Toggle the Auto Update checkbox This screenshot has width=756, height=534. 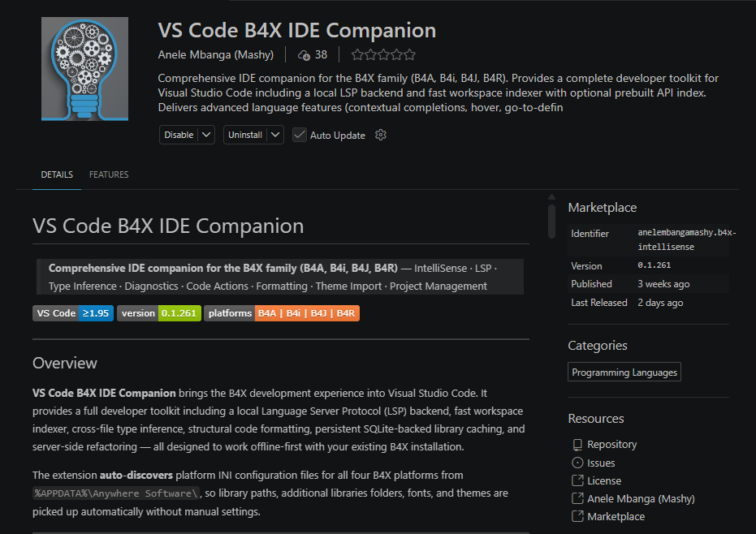[x=300, y=135]
